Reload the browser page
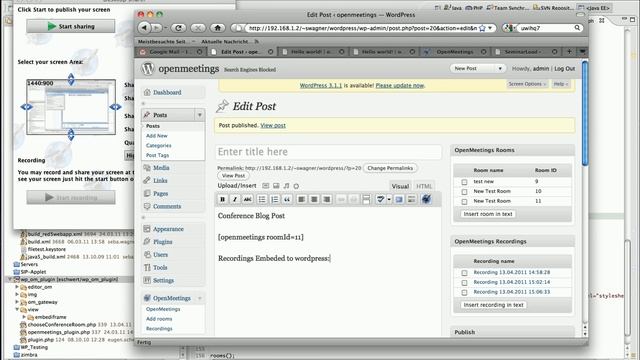 178,28
